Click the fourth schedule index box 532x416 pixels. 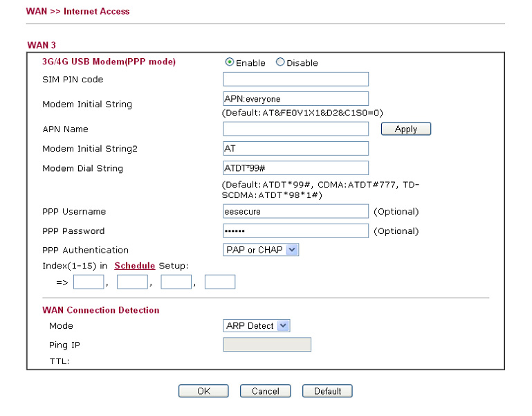tap(220, 282)
